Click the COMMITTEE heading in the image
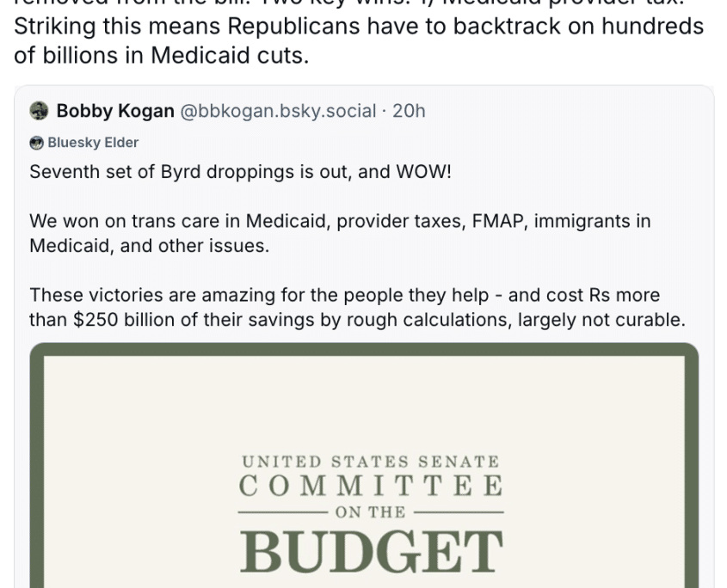Image resolution: width=727 pixels, height=588 pixels. [371, 486]
